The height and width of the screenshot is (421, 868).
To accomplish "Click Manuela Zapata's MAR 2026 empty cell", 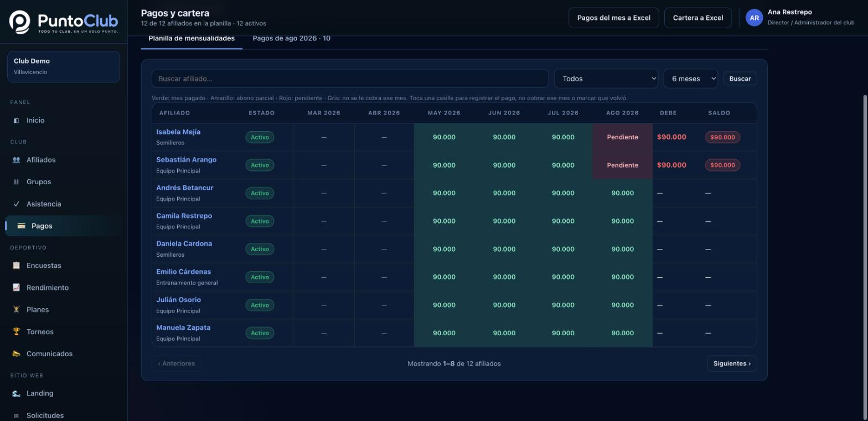I will click(x=324, y=333).
